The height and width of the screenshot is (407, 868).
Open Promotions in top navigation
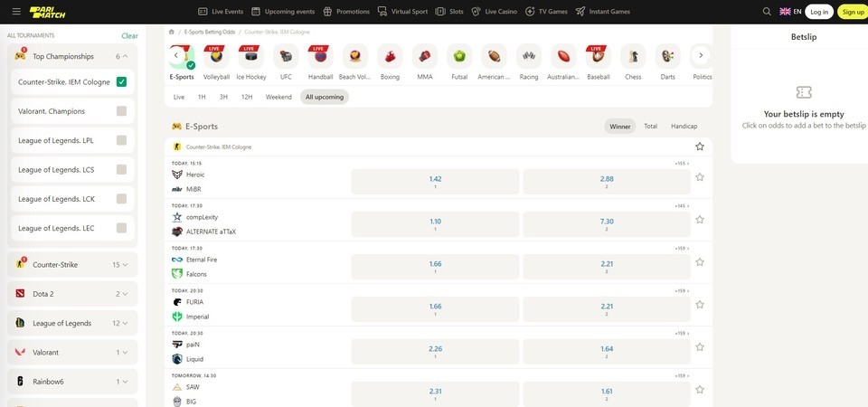point(346,11)
